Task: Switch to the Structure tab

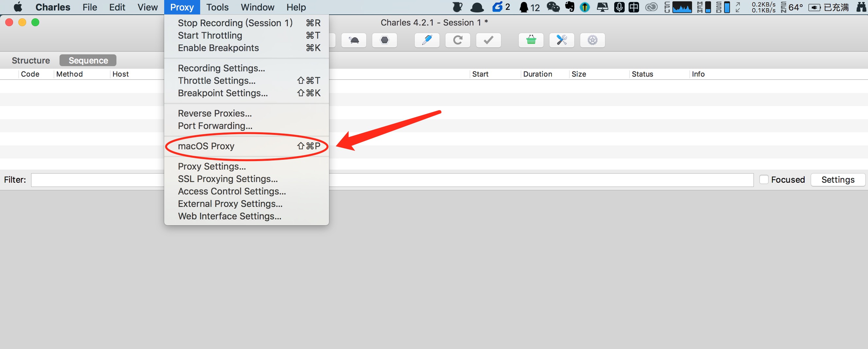Action: (31, 60)
